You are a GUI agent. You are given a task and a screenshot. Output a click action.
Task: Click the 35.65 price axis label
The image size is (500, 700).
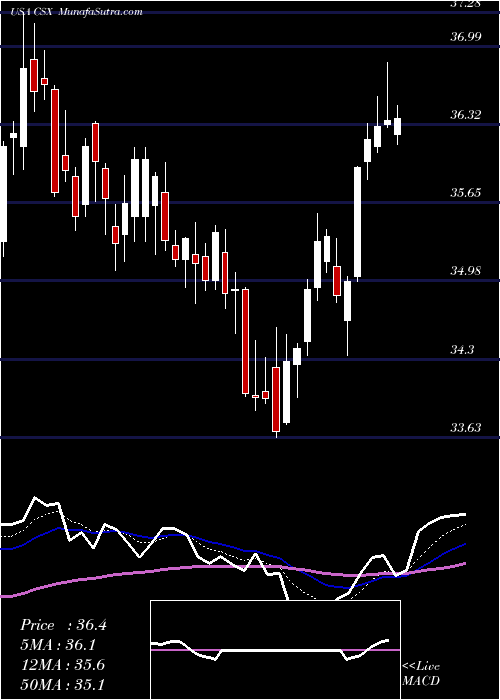(466, 193)
